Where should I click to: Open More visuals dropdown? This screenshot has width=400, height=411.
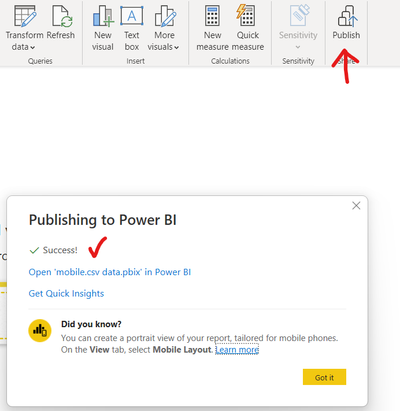click(164, 28)
